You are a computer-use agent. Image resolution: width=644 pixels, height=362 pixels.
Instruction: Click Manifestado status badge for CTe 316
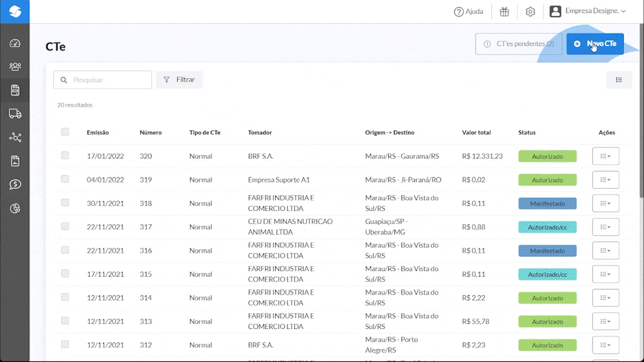tap(547, 251)
